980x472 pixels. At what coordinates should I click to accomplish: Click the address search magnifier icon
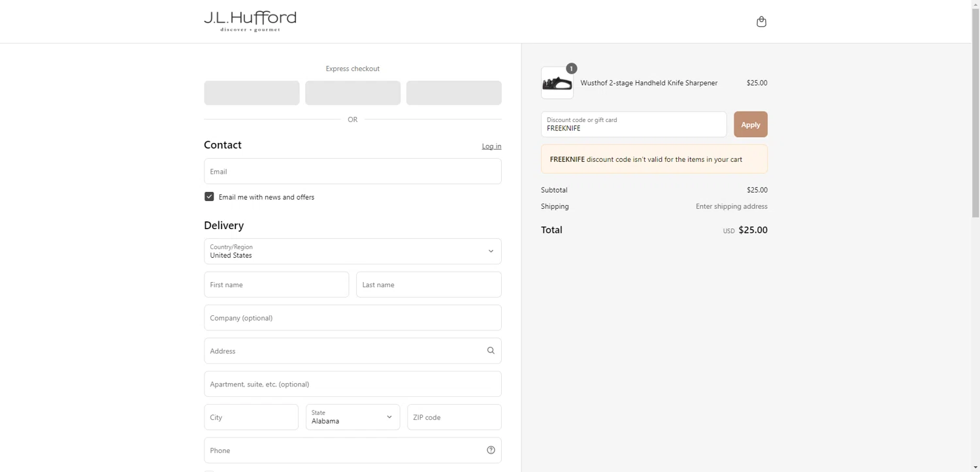[x=491, y=351]
